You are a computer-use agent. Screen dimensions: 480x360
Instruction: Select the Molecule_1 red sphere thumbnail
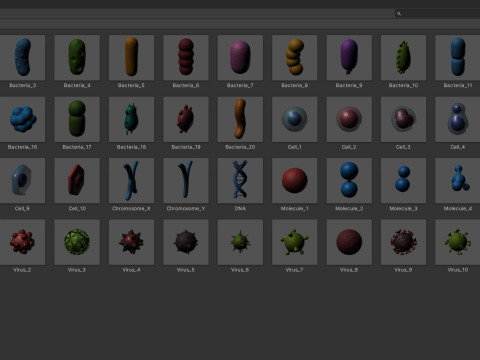tap(295, 181)
